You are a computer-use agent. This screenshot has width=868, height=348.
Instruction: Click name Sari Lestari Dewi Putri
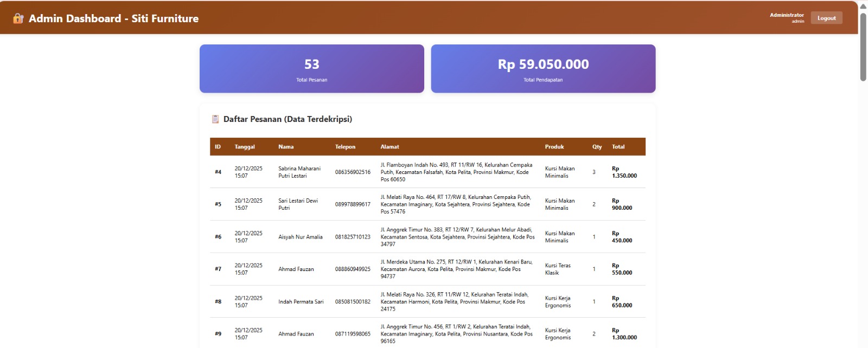[298, 204]
